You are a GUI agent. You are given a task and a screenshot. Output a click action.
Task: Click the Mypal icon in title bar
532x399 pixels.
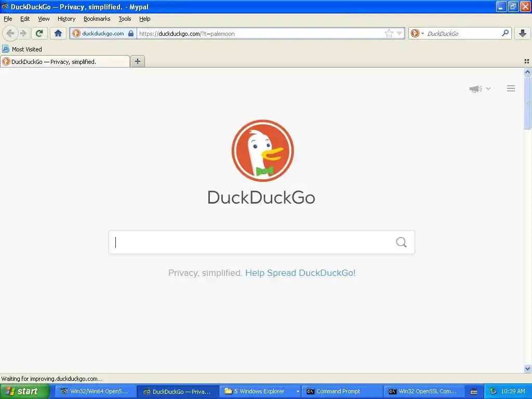tap(5, 6)
